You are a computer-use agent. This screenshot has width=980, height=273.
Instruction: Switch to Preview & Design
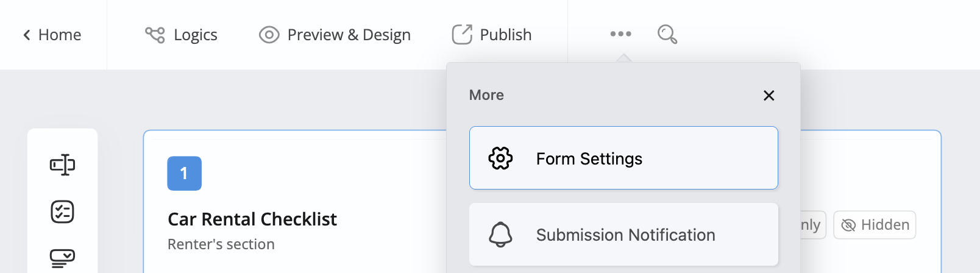335,35
